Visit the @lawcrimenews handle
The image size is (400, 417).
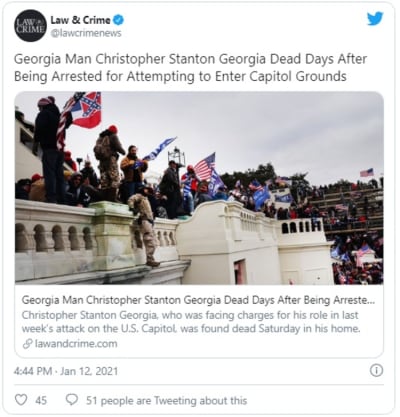[86, 33]
